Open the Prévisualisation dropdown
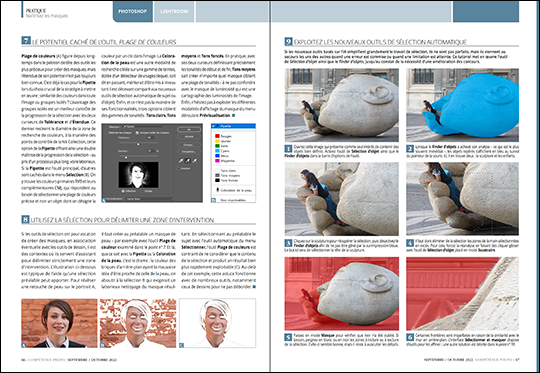Screen dimensions: 540x373 [149, 199]
